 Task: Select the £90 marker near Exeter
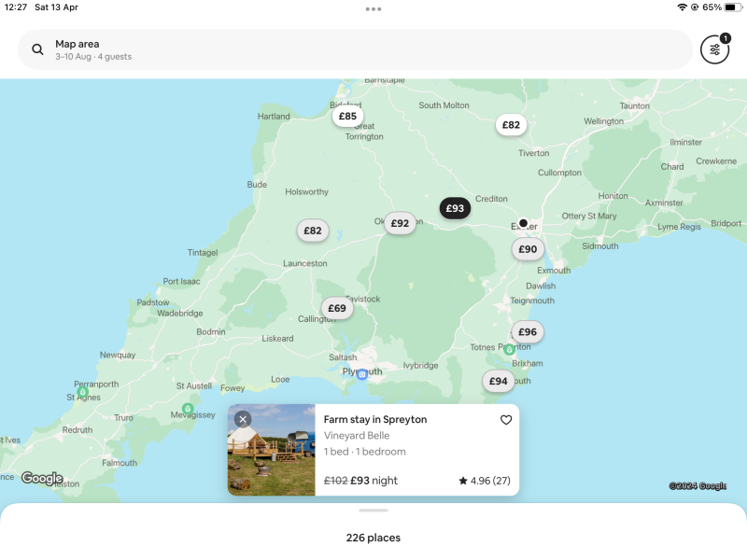click(x=528, y=249)
